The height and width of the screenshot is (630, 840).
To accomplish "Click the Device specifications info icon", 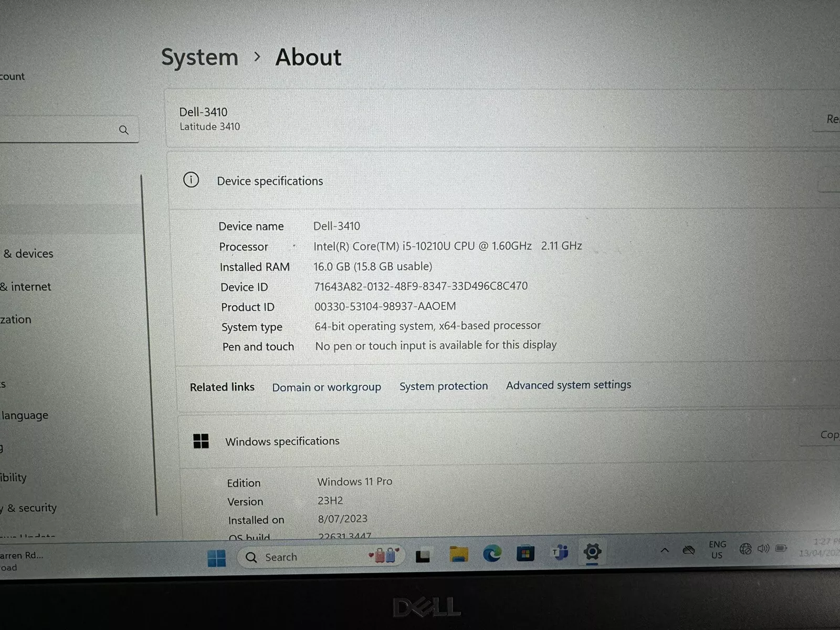I will (x=191, y=180).
